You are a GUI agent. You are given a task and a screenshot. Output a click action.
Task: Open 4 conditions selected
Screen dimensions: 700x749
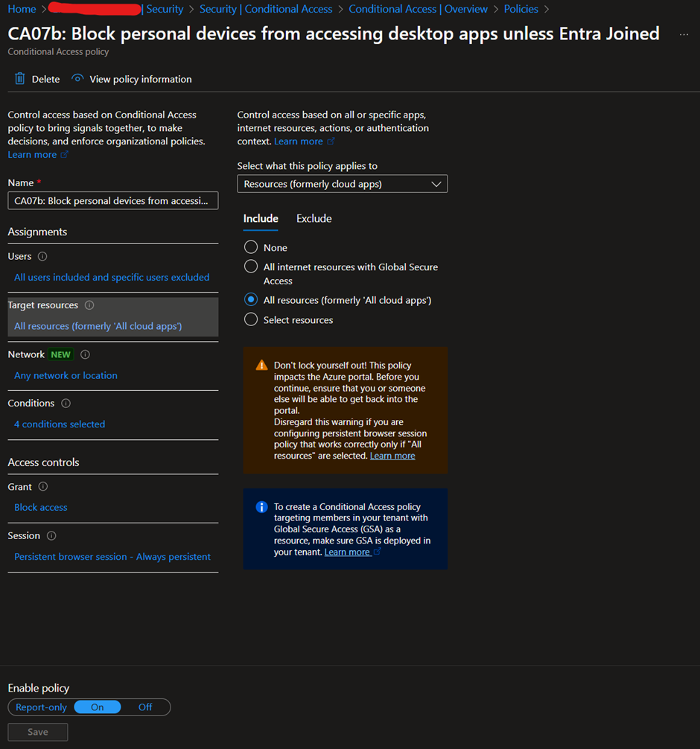[60, 424]
